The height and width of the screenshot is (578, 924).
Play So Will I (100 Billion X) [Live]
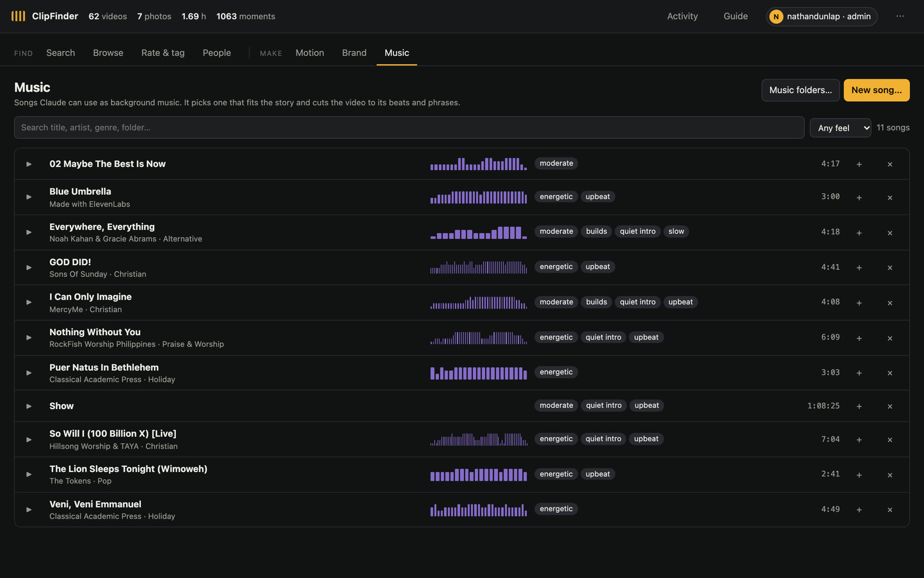pyautogui.click(x=29, y=440)
